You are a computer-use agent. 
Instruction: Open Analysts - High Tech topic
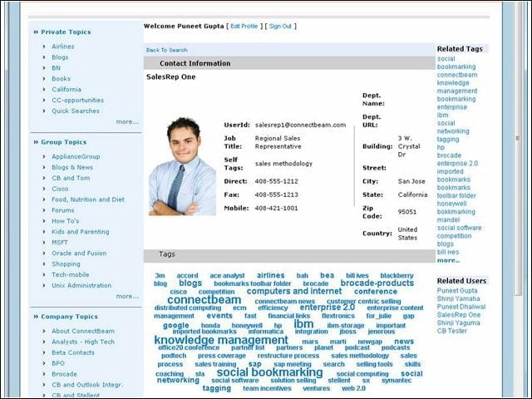tap(83, 342)
